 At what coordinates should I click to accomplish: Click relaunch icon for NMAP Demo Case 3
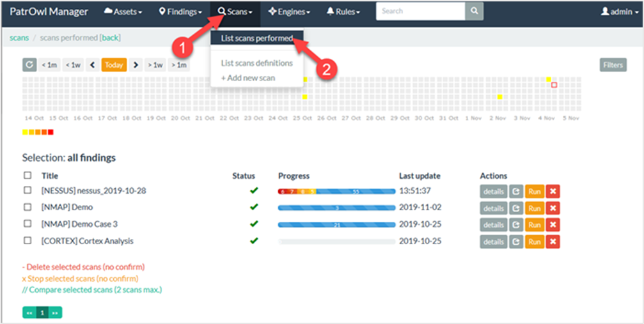[516, 225]
